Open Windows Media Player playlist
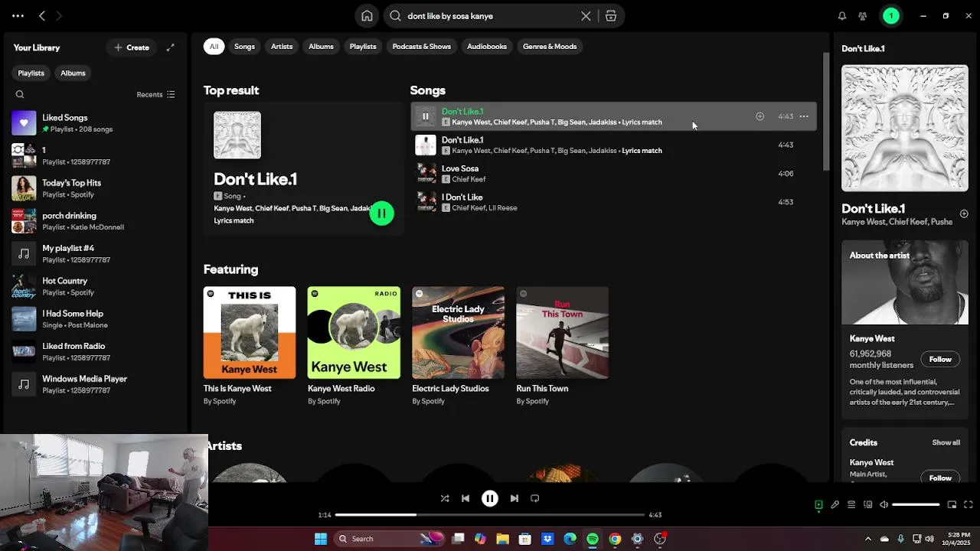This screenshot has height=551, width=980. 96,384
